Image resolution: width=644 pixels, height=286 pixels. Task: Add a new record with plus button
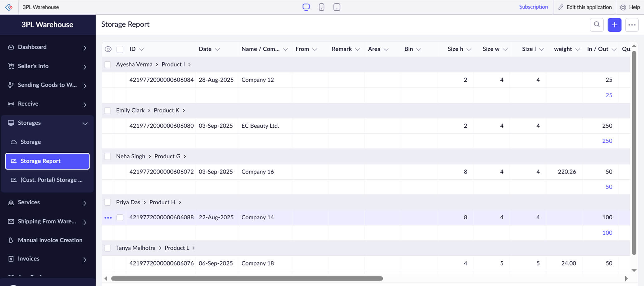pos(614,25)
